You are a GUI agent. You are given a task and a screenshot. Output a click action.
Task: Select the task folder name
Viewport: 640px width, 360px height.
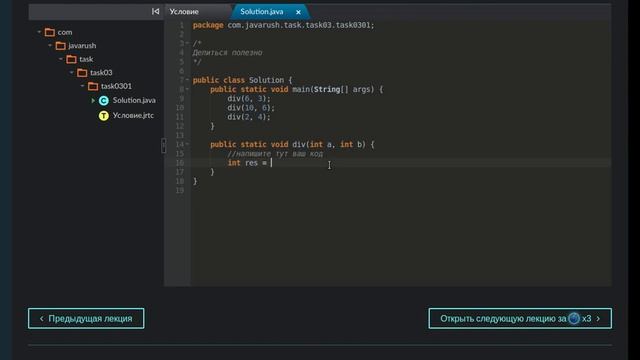pos(86,59)
